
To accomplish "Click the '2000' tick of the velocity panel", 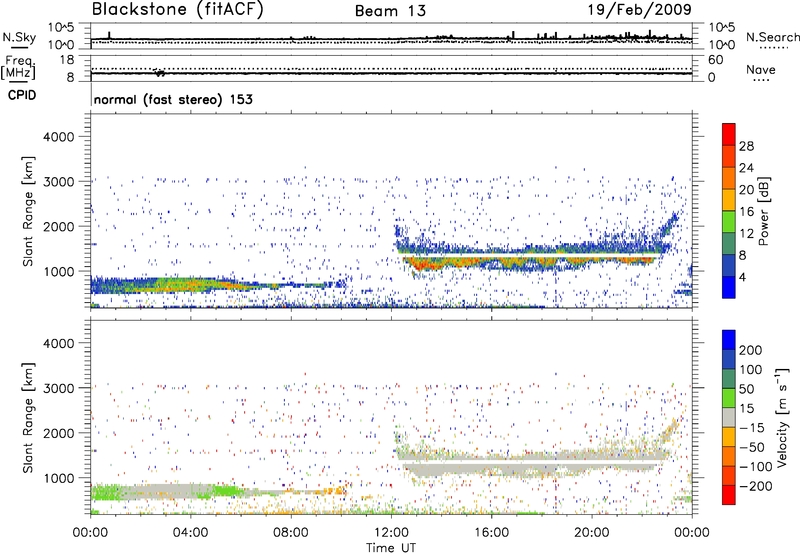I will pyautogui.click(x=58, y=433).
